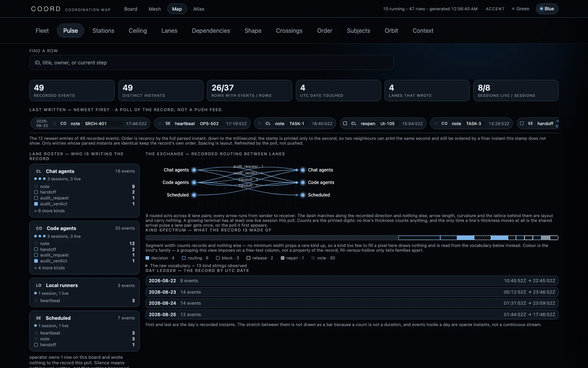Open the OPS-502 heartbeat chip
This screenshot has width=588, height=368.
[202, 124]
